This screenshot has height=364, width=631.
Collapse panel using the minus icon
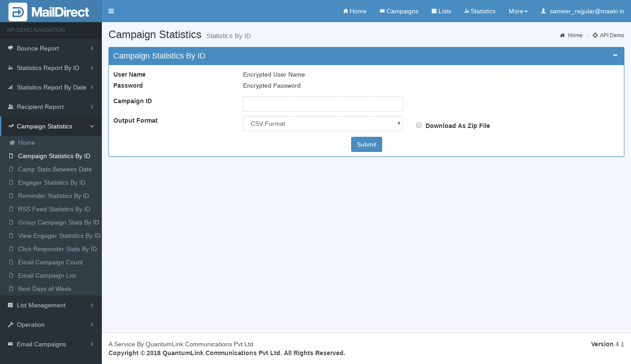615,55
